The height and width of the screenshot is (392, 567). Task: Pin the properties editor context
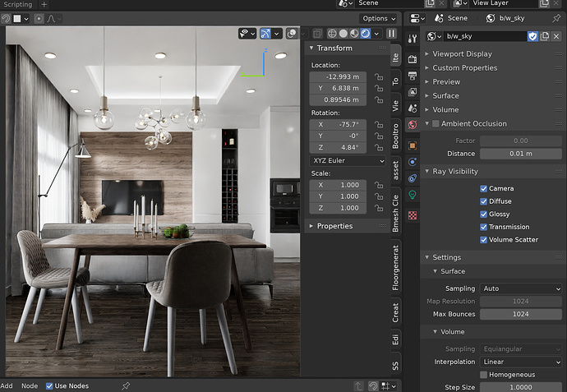[x=556, y=18]
